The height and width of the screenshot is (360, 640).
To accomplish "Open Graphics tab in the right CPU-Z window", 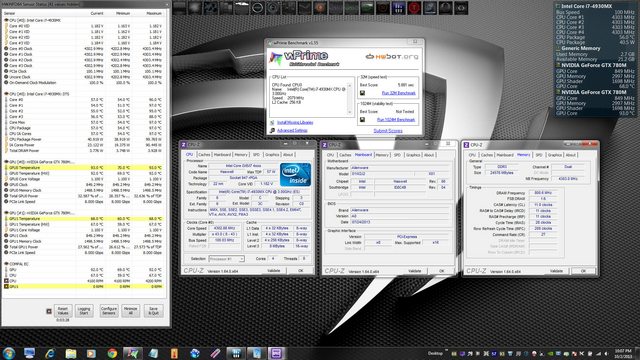I will tap(554, 155).
